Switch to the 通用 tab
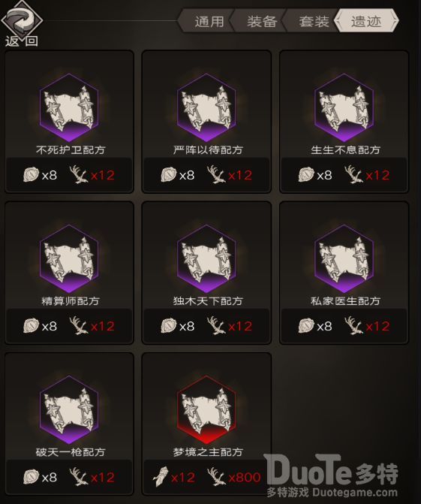Screen dimensions: 421x504 [x=209, y=21]
